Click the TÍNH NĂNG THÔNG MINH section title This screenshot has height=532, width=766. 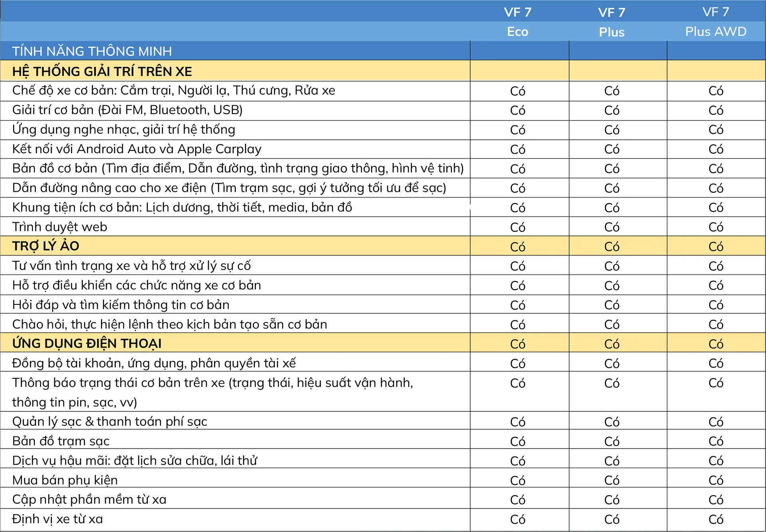coord(92,51)
